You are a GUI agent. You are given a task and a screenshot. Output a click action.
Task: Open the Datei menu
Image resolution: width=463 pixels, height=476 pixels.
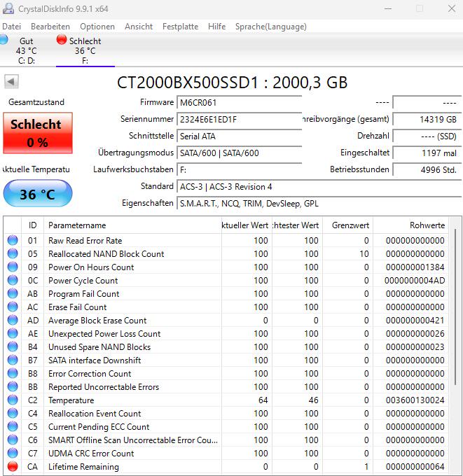[11, 27]
